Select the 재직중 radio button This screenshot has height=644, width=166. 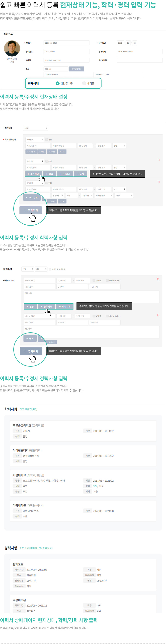tap(84, 84)
